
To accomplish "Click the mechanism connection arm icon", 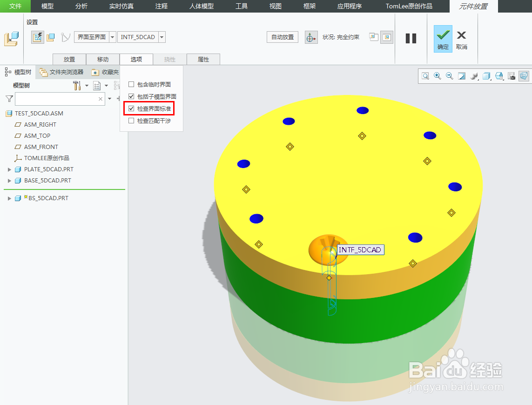I will (x=66, y=37).
